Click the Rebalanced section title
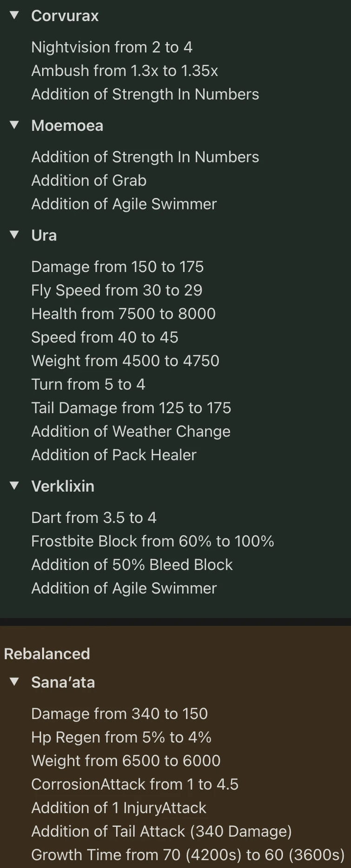 47,654
